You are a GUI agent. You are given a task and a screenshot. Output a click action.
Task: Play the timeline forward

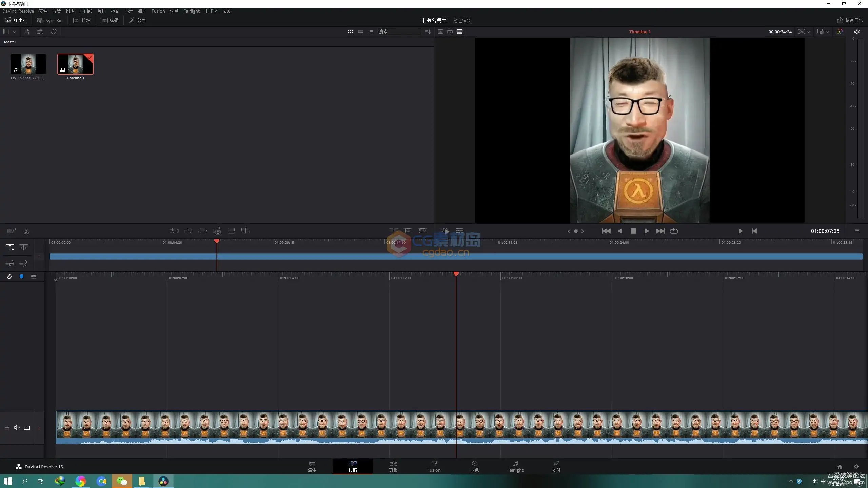coord(647,231)
